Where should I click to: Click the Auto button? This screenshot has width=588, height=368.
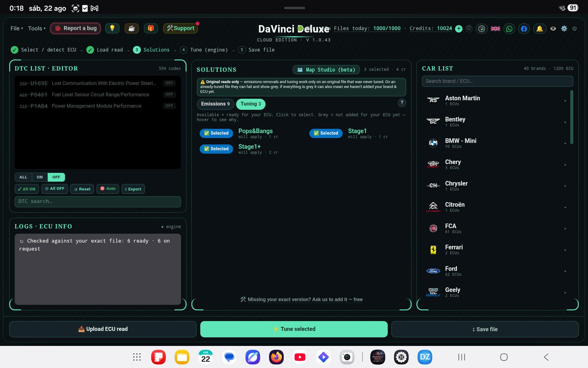tap(108, 189)
